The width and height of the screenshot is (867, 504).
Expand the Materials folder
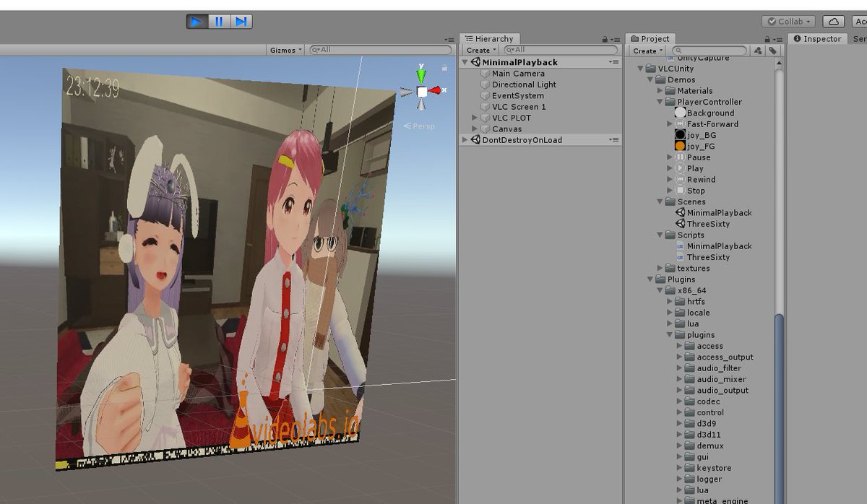pos(660,91)
